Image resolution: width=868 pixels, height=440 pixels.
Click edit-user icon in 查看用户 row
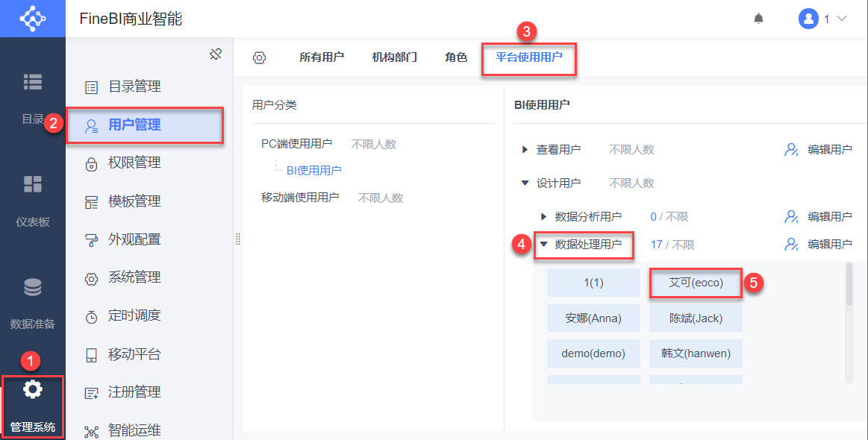coord(792,149)
